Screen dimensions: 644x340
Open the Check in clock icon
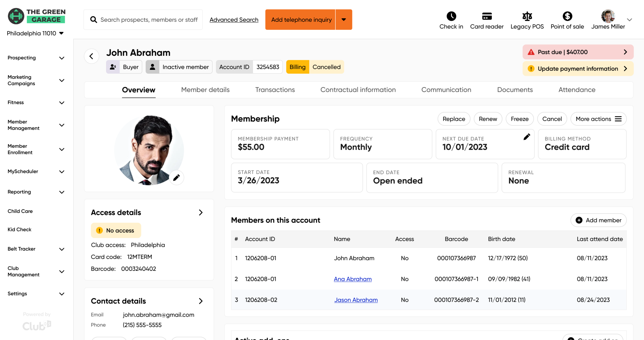click(x=451, y=16)
